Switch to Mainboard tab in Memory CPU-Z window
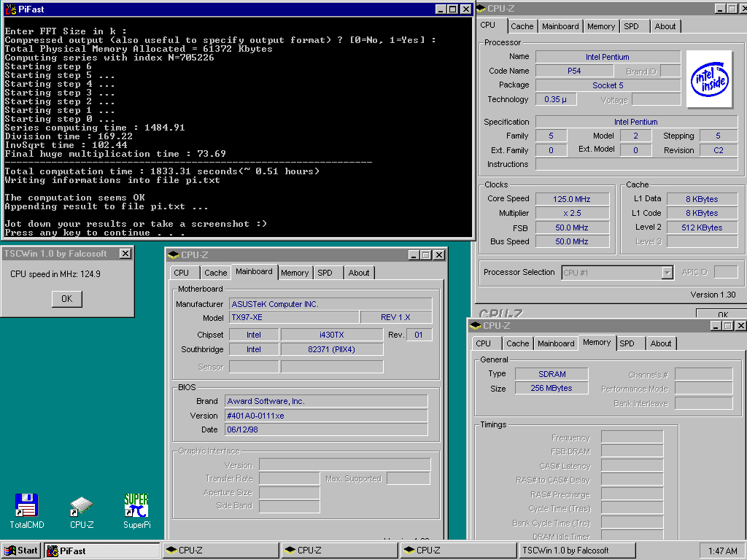The width and height of the screenshot is (747, 560). (x=556, y=343)
